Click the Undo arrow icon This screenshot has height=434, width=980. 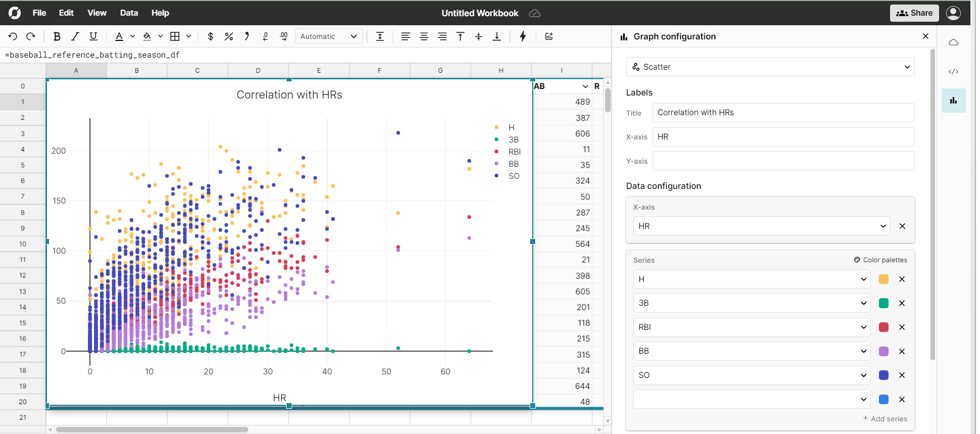13,36
